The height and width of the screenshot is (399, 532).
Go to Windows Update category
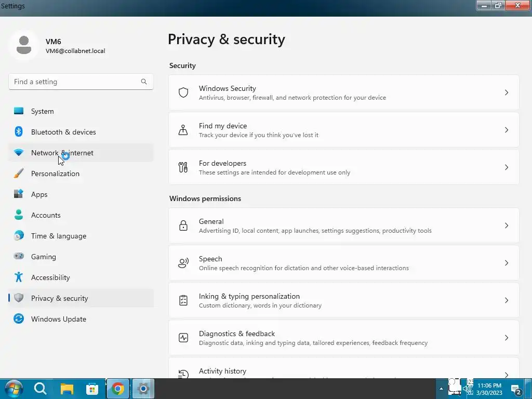[x=81, y=319]
